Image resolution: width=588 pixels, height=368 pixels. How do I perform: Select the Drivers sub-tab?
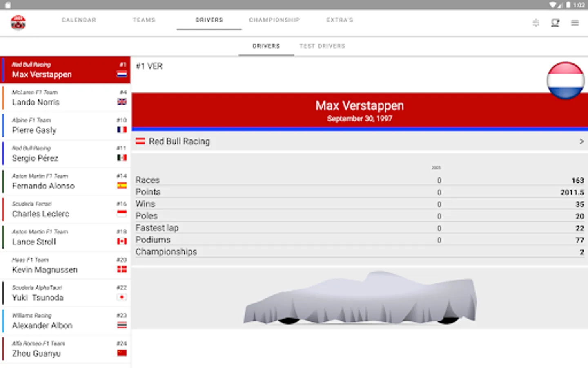point(266,46)
